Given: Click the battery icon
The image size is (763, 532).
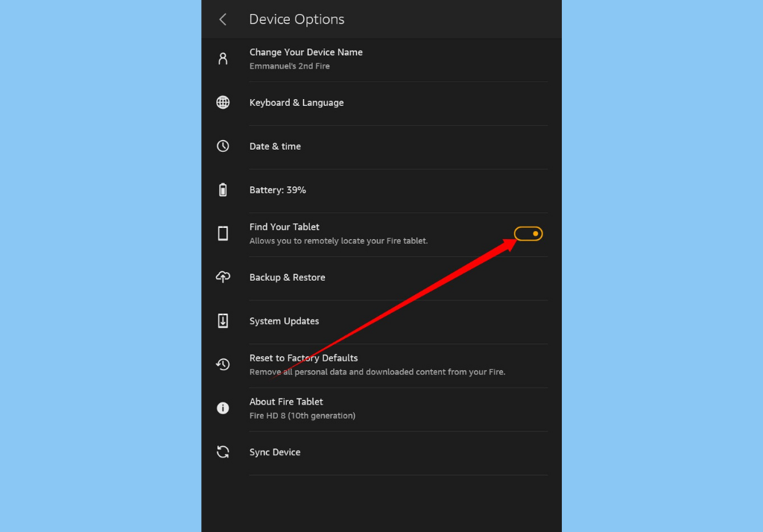Looking at the screenshot, I should click(x=223, y=190).
